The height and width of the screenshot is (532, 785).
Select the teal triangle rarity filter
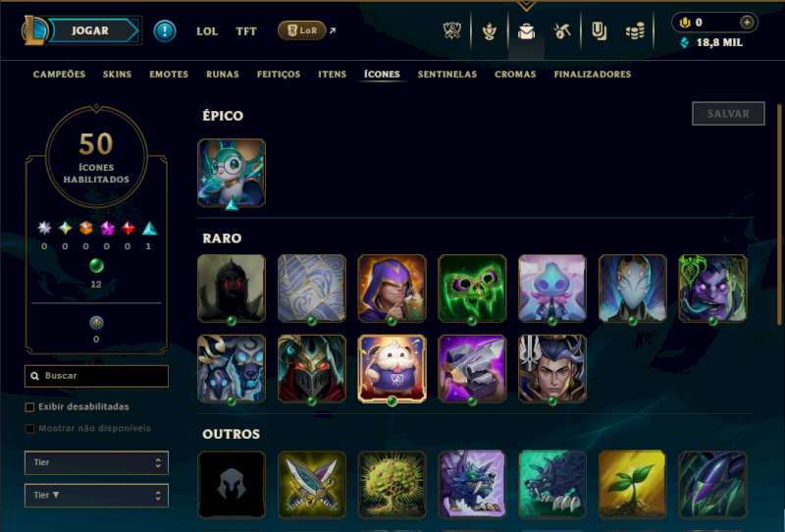pos(149,229)
